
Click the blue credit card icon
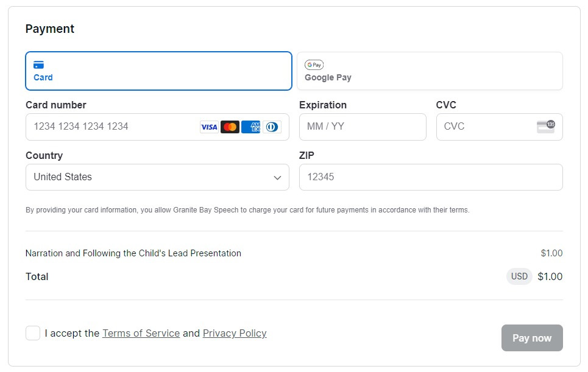[x=38, y=65]
